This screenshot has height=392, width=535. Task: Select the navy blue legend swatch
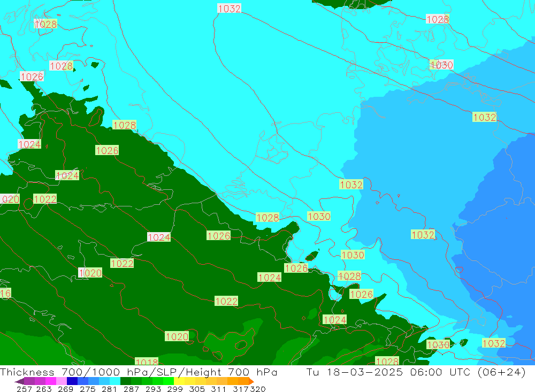pyautogui.click(x=72, y=381)
